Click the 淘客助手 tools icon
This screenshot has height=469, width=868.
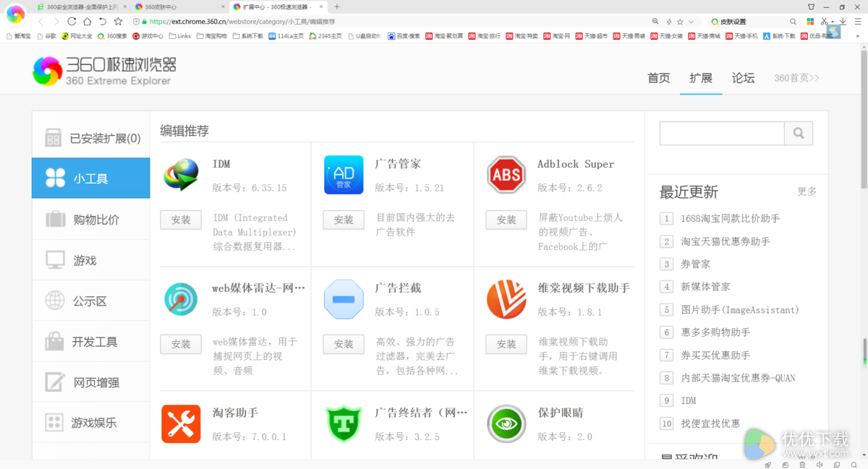click(181, 423)
